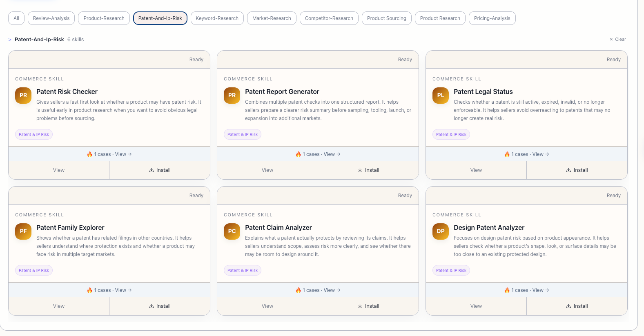Click View button for Patent Legal Status
Viewport: 644px width, 336px height.
click(x=476, y=170)
